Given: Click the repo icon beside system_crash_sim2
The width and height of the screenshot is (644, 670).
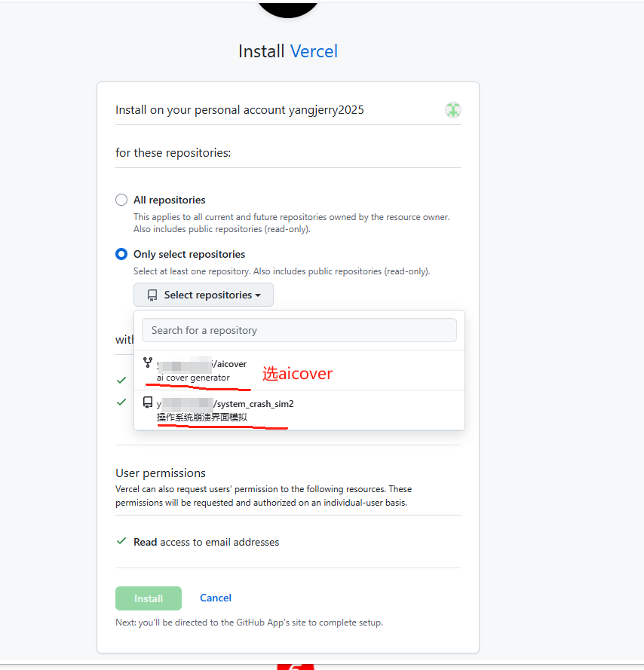Looking at the screenshot, I should click(148, 403).
